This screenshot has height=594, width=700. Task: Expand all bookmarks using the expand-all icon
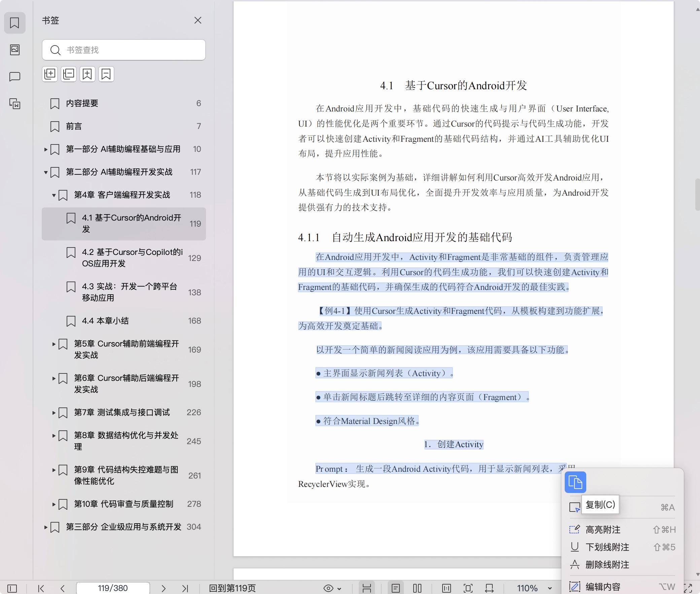click(x=50, y=74)
